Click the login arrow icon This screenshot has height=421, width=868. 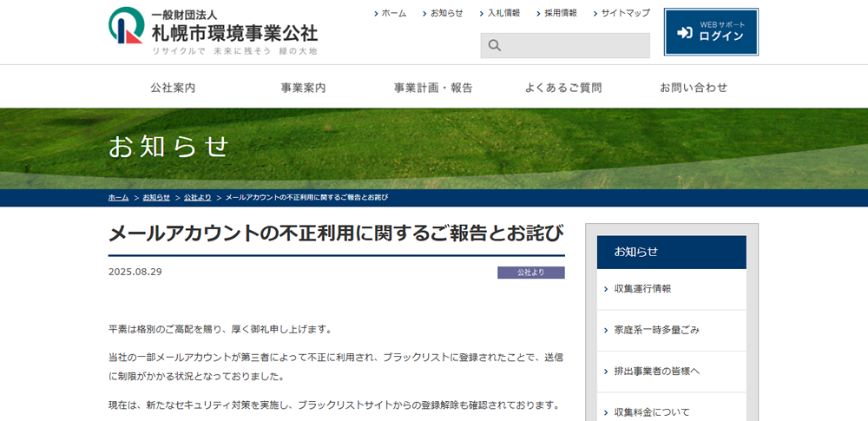coord(685,32)
